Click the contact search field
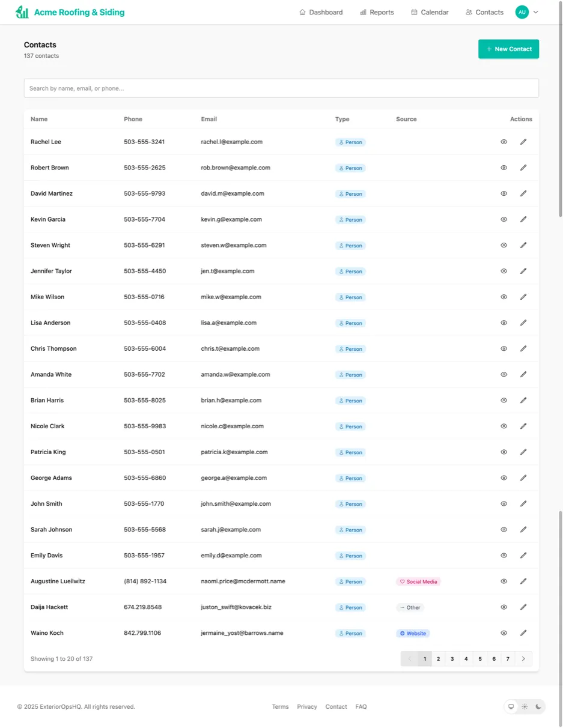Image resolution: width=563 pixels, height=728 pixels. 281,88
